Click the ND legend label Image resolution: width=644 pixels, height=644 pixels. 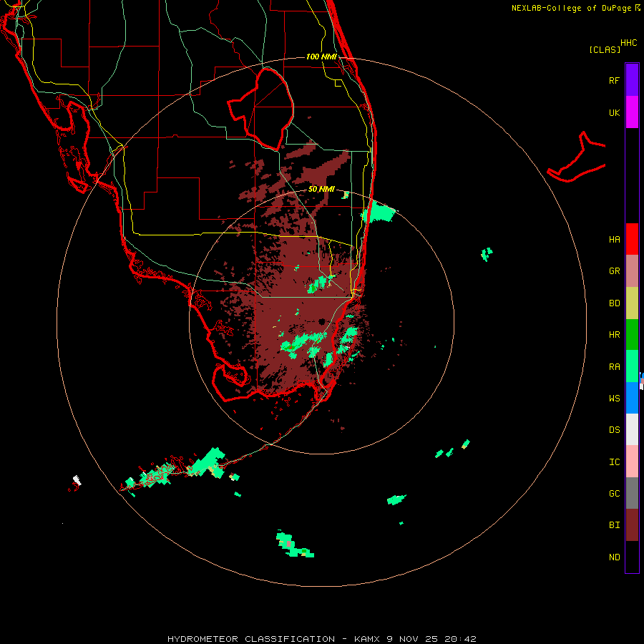[614, 557]
